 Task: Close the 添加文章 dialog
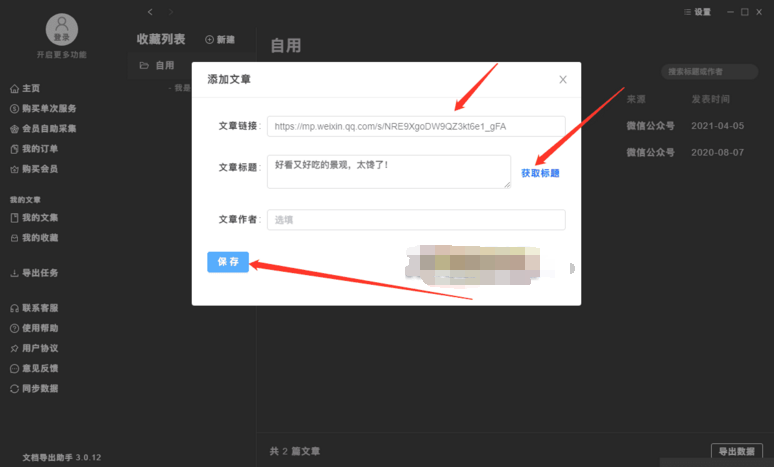point(563,79)
